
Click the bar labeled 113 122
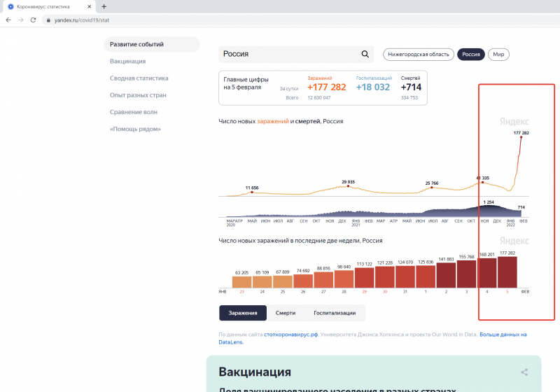[364, 277]
